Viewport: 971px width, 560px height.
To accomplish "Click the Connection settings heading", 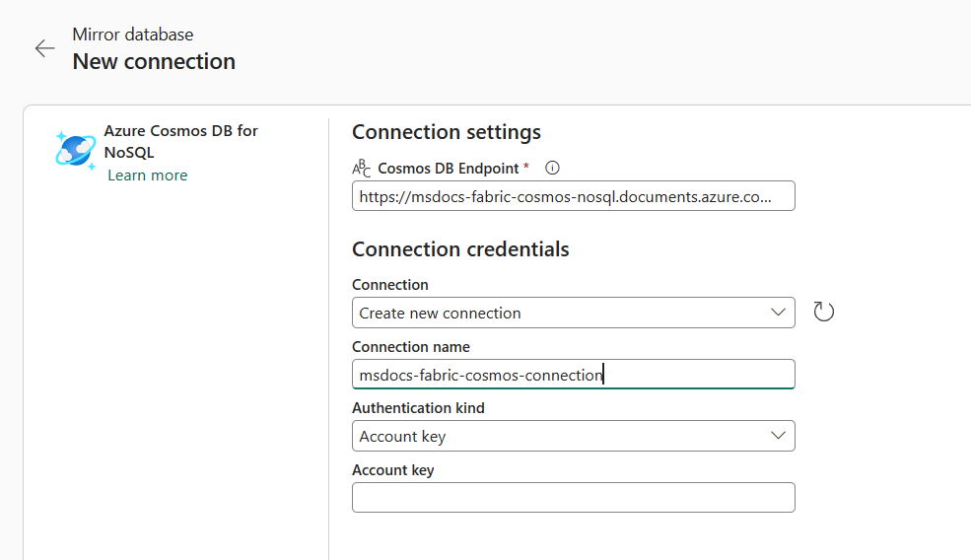I will tap(446, 132).
